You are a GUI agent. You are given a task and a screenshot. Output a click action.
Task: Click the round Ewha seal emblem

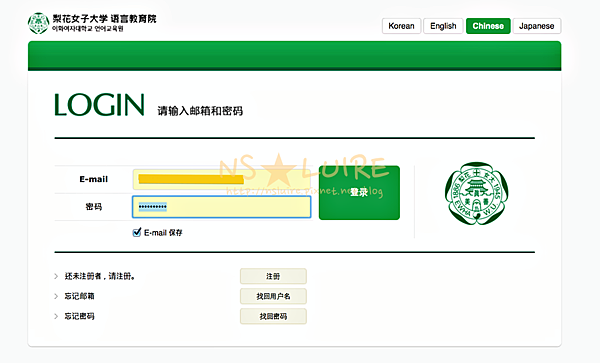point(476,193)
